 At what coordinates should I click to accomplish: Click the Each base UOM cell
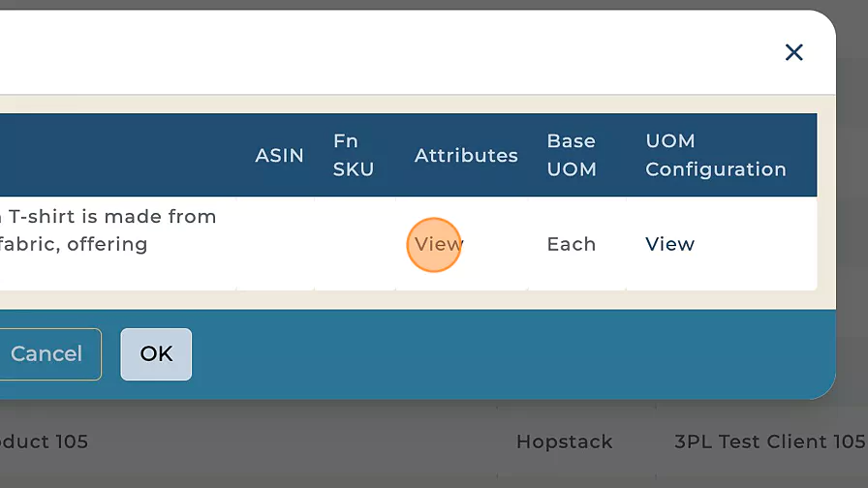click(x=571, y=244)
